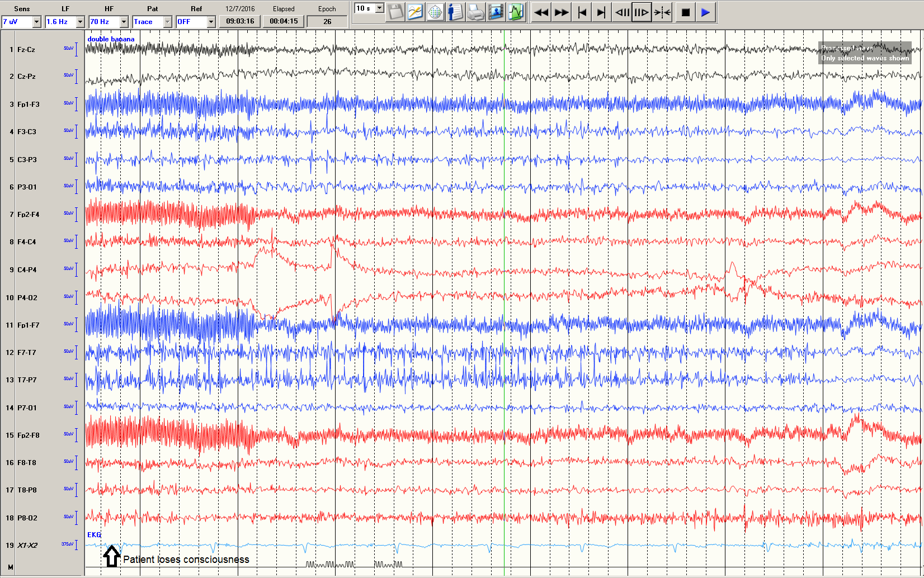Open the patient video icon
This screenshot has width=924, height=578.
[496, 12]
